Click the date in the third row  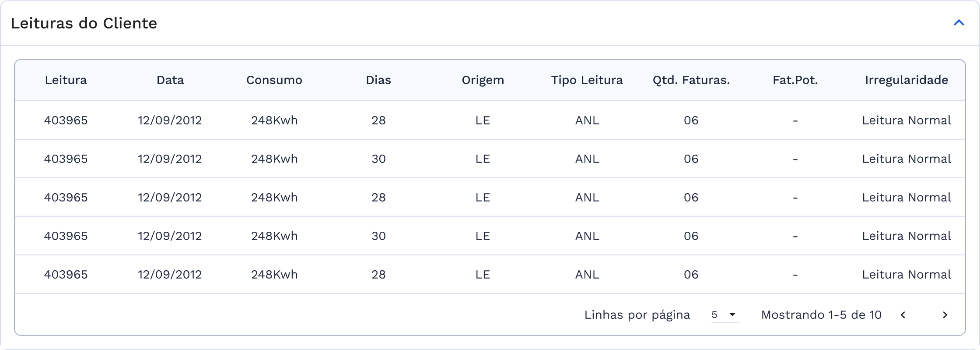pyautogui.click(x=170, y=198)
